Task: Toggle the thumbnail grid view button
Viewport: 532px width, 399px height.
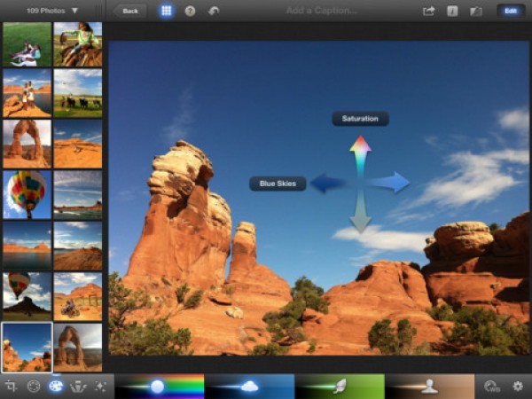Action: click(167, 11)
